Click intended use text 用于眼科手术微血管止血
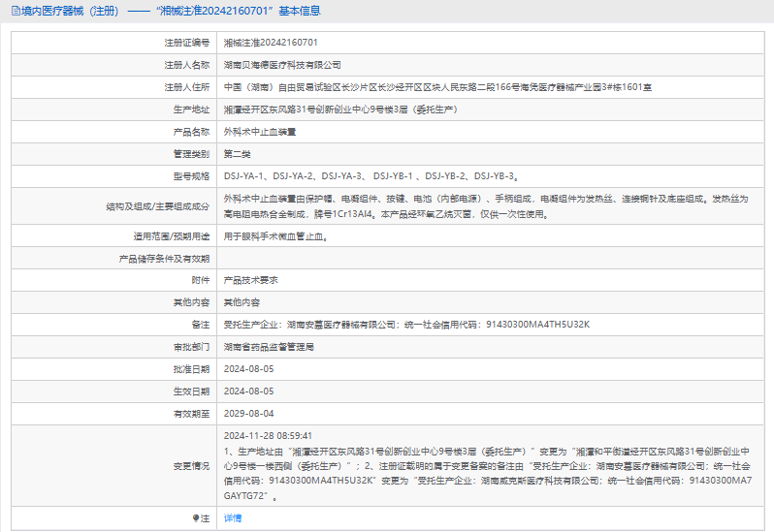Viewport: 774px width, 532px height. [275, 236]
